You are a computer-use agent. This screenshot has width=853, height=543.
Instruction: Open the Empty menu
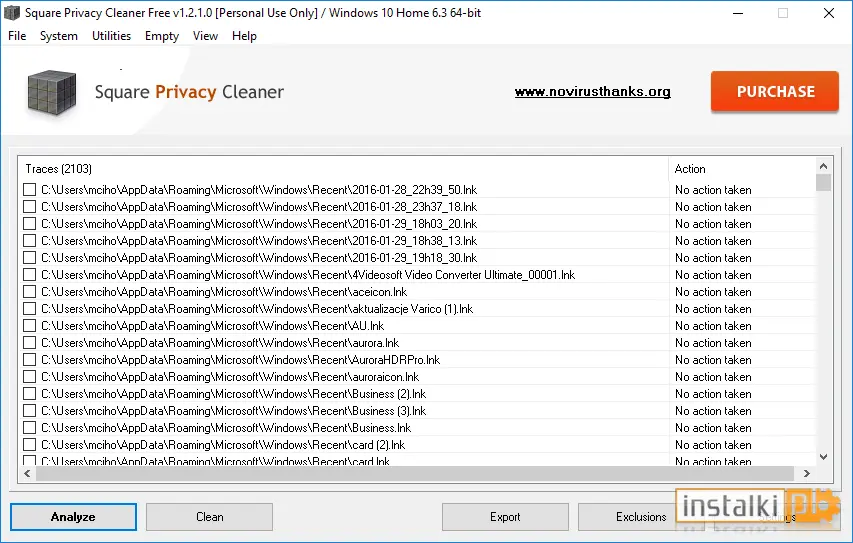[x=162, y=36]
